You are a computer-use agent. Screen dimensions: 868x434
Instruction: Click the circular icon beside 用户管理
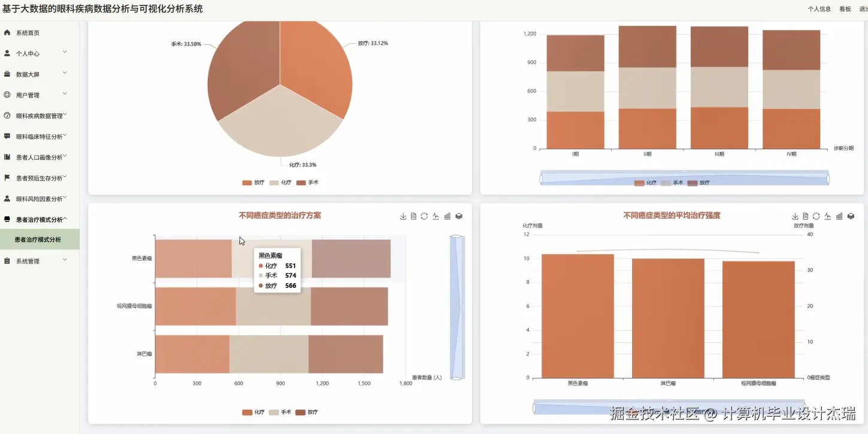[7, 95]
